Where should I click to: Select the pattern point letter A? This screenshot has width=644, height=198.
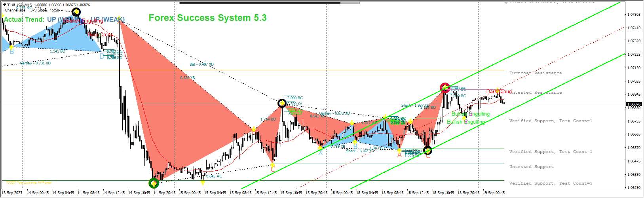[x=399, y=155]
